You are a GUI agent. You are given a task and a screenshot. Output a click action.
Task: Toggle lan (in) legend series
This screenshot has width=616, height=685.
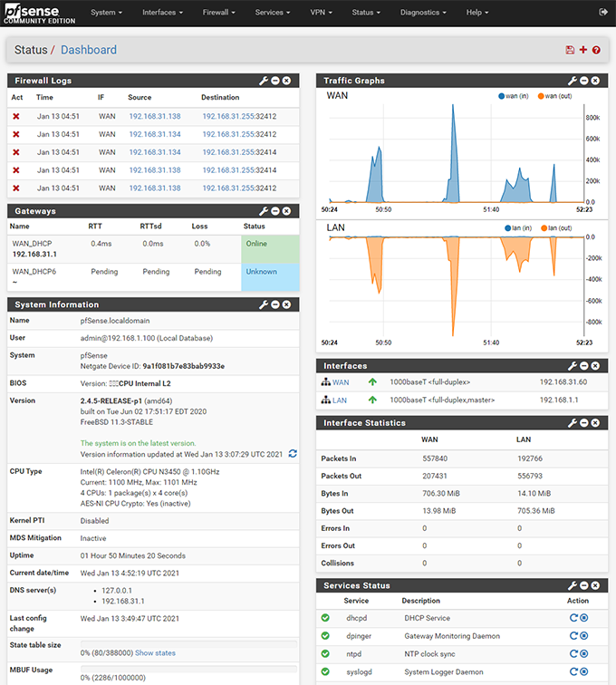pyautogui.click(x=518, y=228)
